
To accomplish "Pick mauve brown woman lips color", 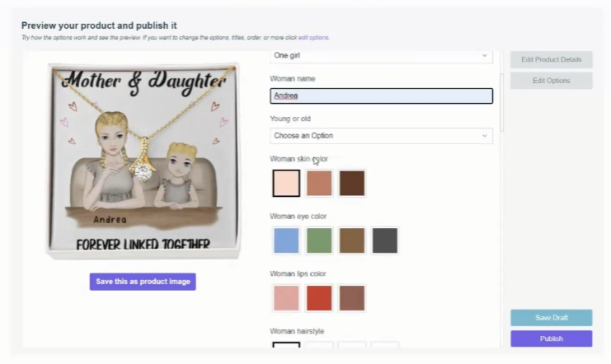I will pyautogui.click(x=352, y=298).
